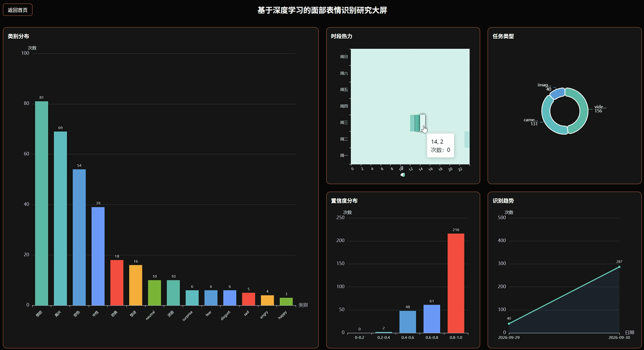
Task: Click the dashboard main title text
Action: (x=322, y=10)
